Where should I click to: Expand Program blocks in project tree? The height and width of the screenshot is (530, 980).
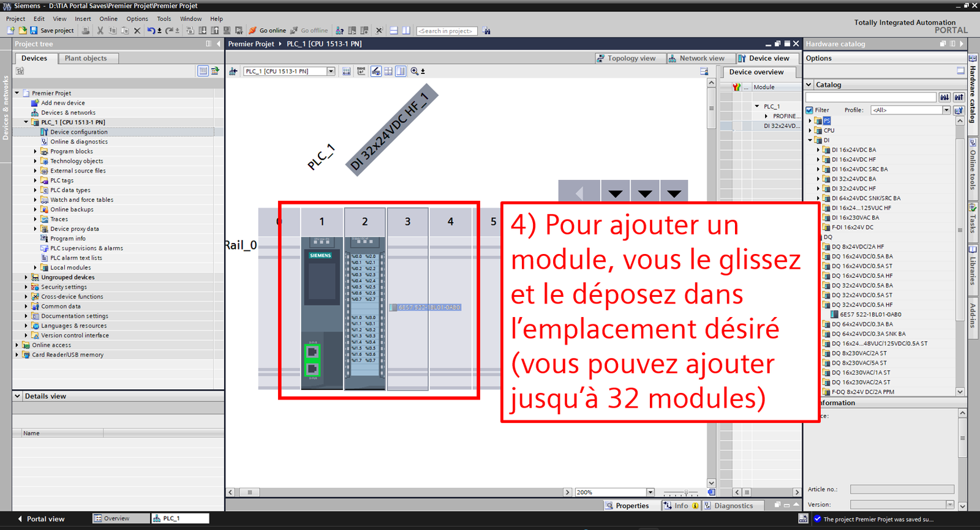click(x=36, y=151)
